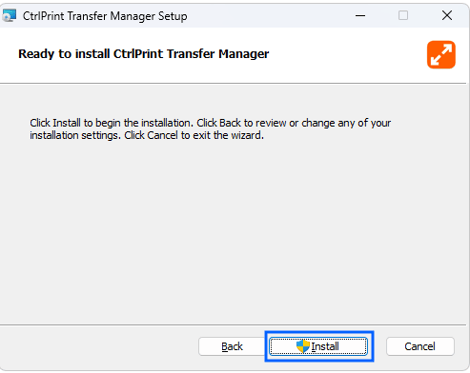
Task: Click empty footer space left of Back
Action: click(99, 347)
